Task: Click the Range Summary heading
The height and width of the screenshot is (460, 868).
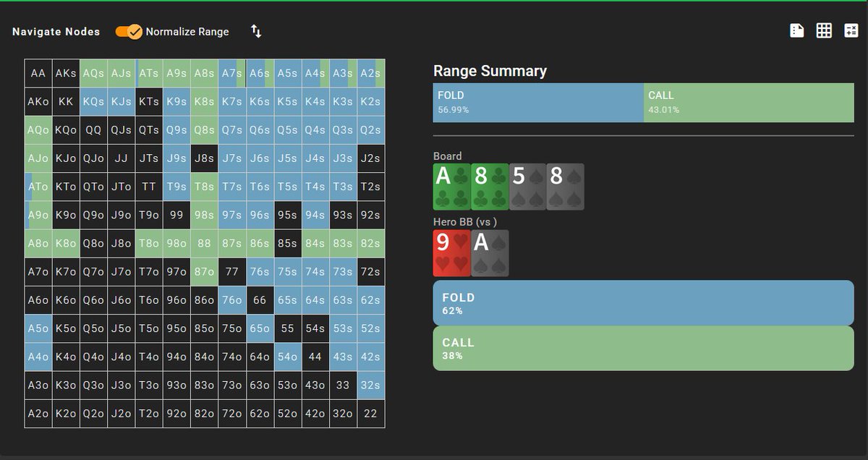Action: tap(490, 71)
